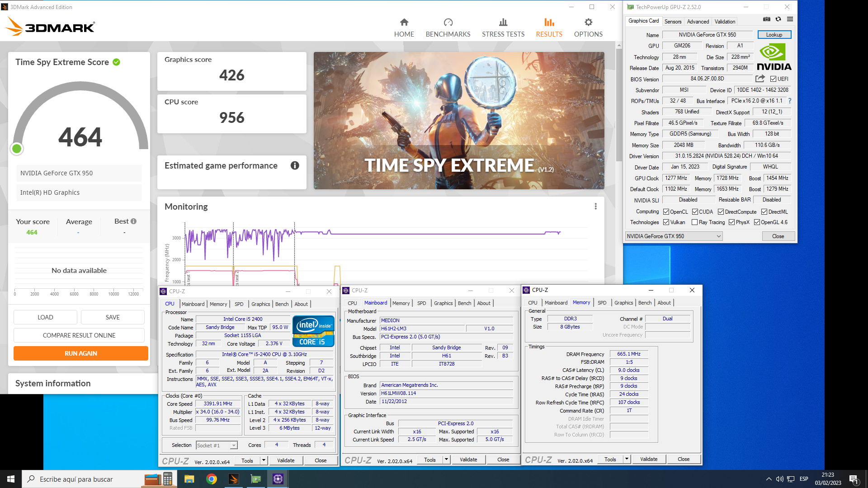Open the Monitoring three-dot menu
This screenshot has height=488, width=868.
point(595,206)
